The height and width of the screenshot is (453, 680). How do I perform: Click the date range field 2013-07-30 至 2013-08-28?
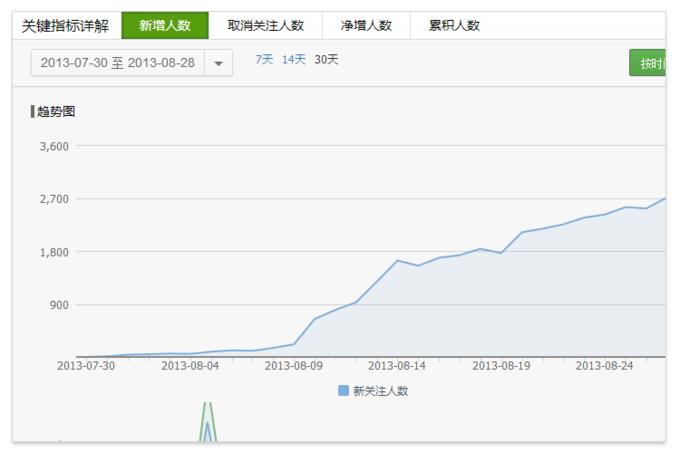(118, 62)
